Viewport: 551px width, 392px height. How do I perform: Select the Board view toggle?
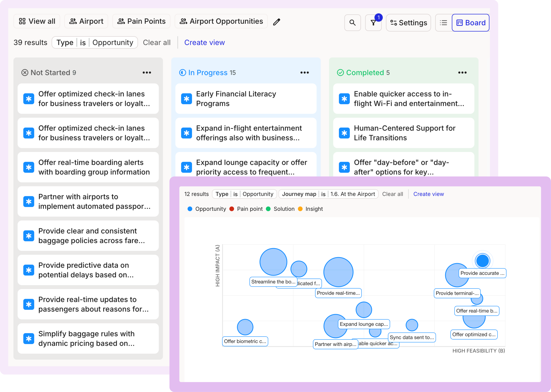(x=470, y=23)
